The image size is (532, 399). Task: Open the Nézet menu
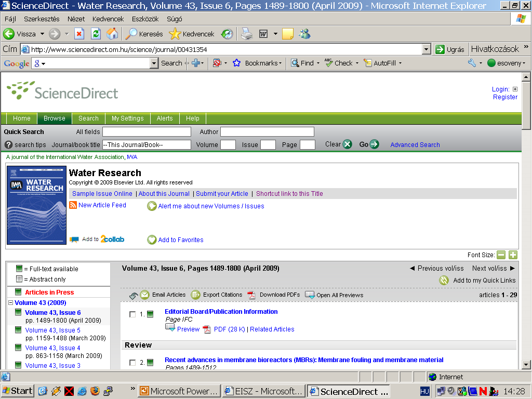click(76, 19)
